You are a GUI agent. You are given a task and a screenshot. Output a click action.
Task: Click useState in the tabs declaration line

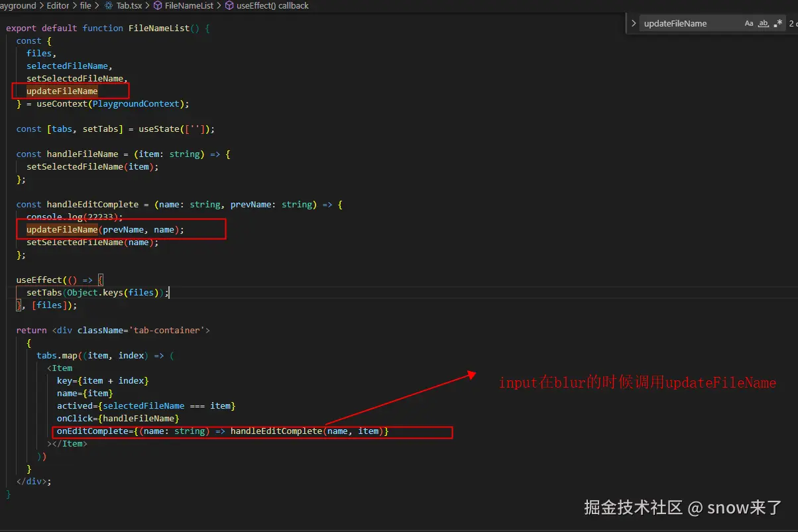click(159, 129)
